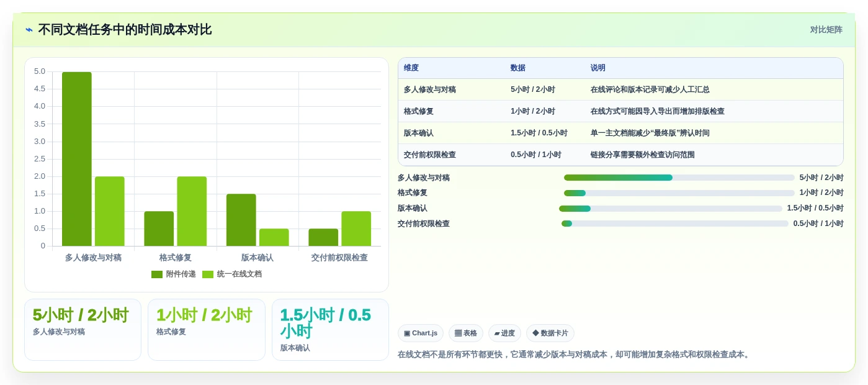Click the 统一在线文档 bar for 多人修改与对稿
Viewport: 868px width, 385px height.
[x=110, y=211]
